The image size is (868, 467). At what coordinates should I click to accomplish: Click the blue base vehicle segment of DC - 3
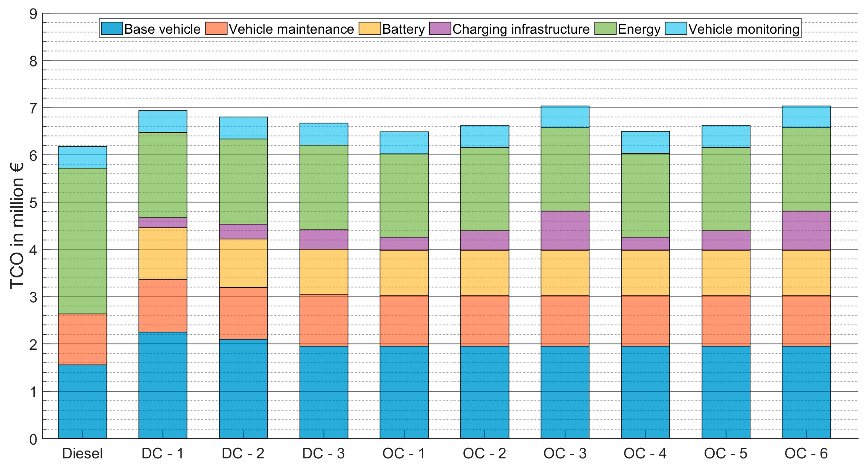(x=324, y=392)
